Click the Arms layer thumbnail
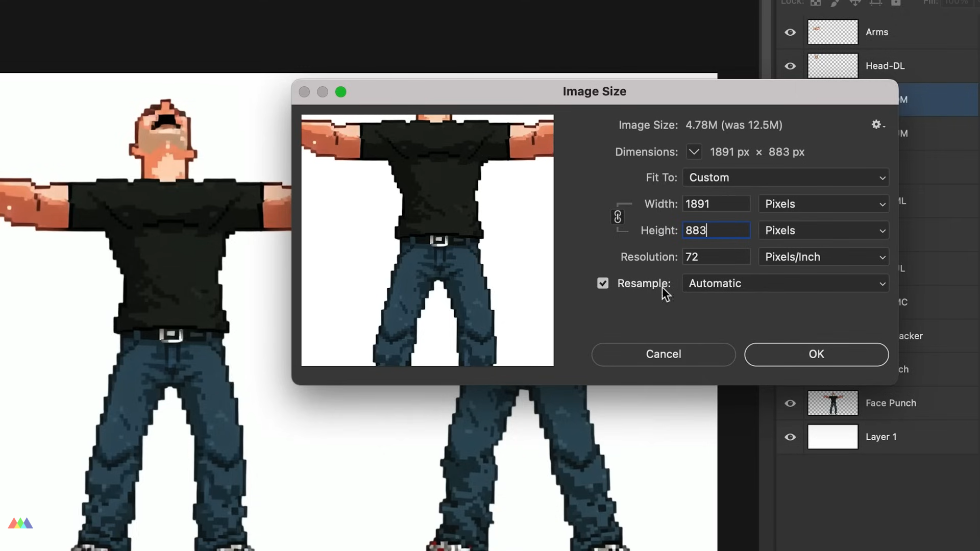 point(832,32)
